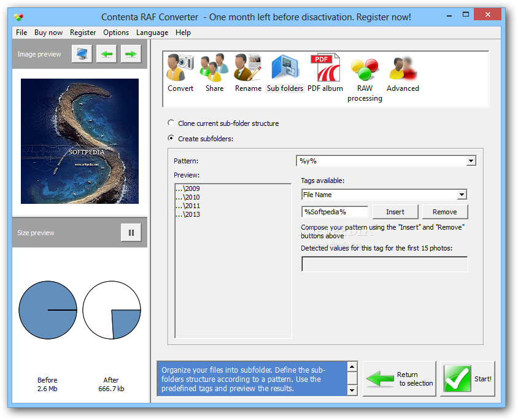Click the Before 2.6 Mb label
The image size is (518, 420).
point(47,384)
